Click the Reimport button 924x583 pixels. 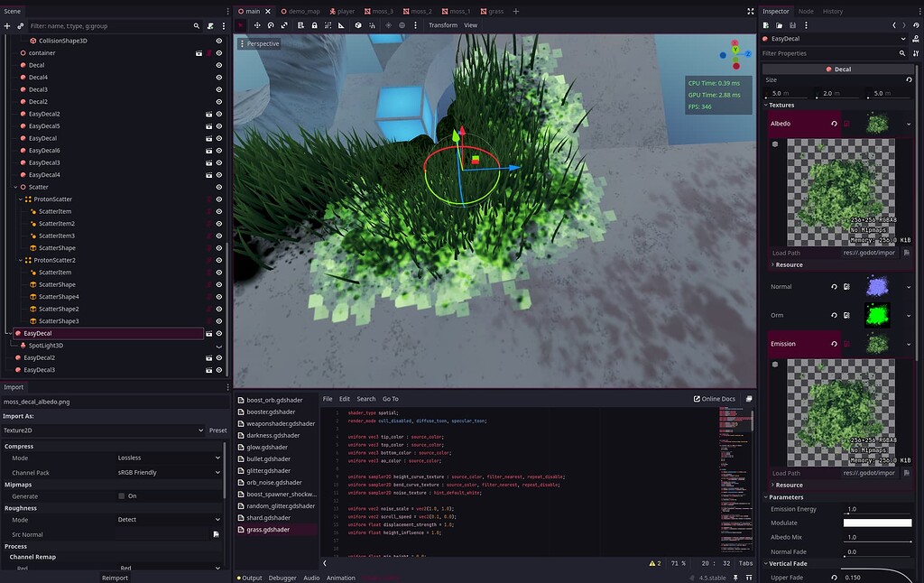[115, 578]
